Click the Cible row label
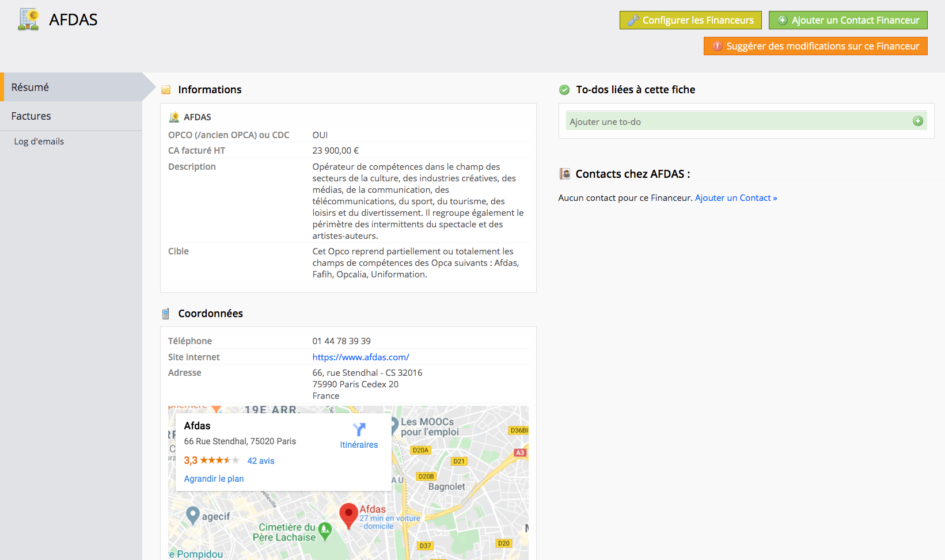Screen dimensions: 945x560 click(x=179, y=252)
